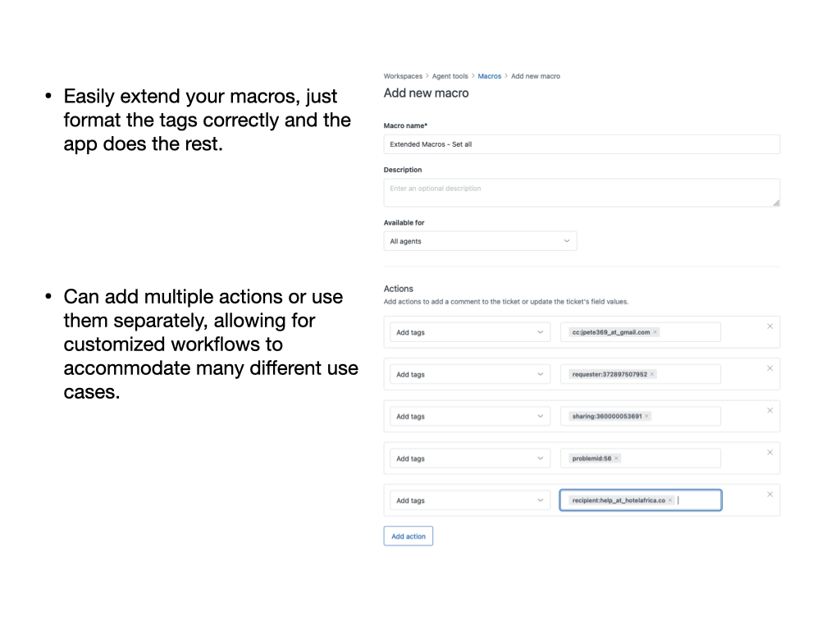Open Agent tools from the breadcrumb
The width and height of the screenshot is (840, 630).
[x=450, y=75]
